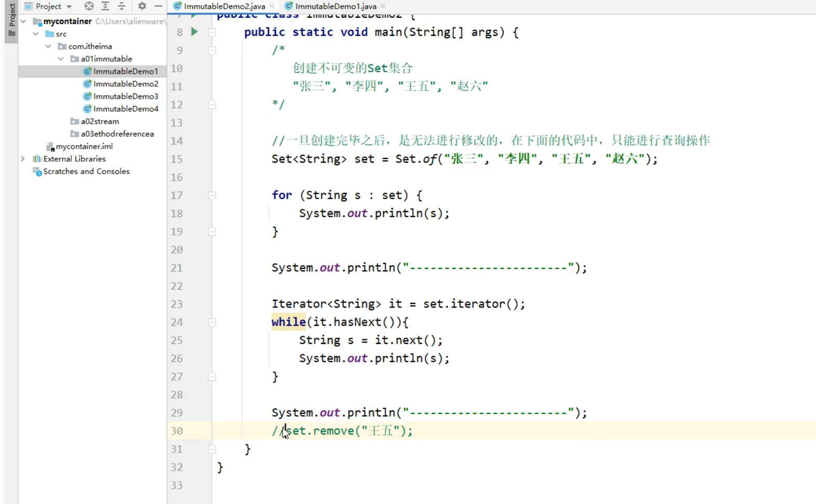Screen dimensions: 816x504
Task: Select ImmutableDemo4 in project tree
Action: (126, 109)
